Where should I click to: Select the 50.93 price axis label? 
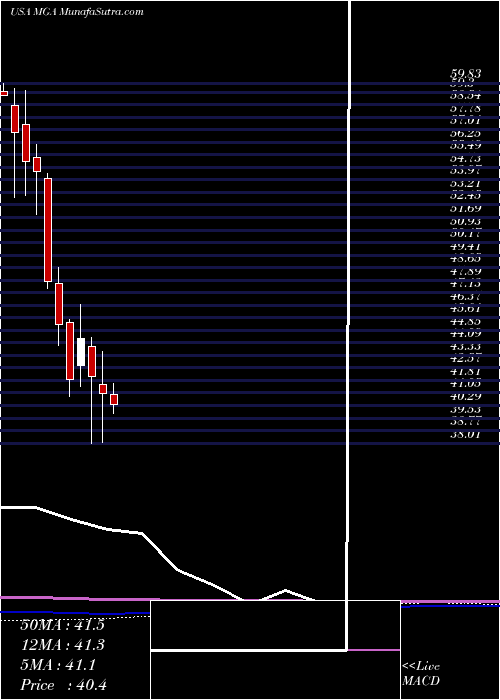point(465,221)
